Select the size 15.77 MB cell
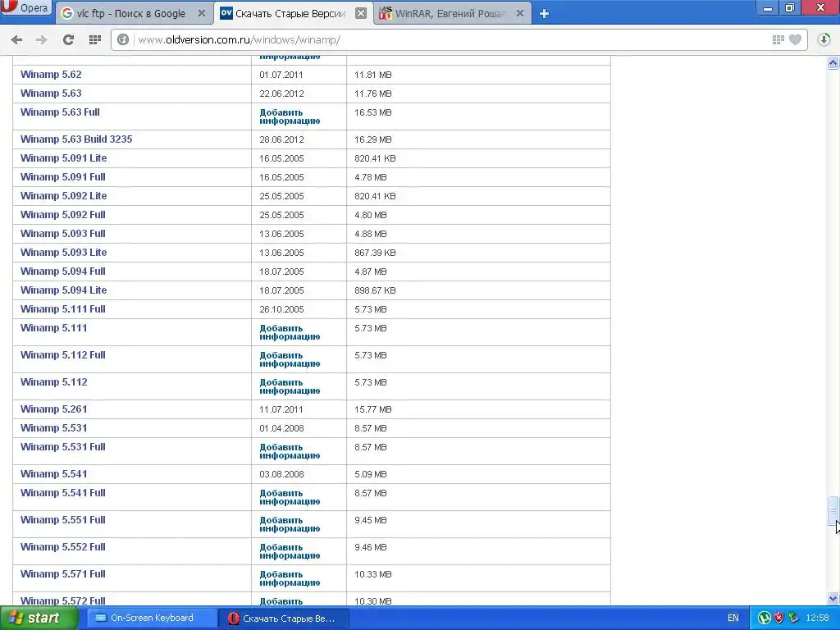Viewport: 840px width, 630px height. pyautogui.click(x=373, y=409)
